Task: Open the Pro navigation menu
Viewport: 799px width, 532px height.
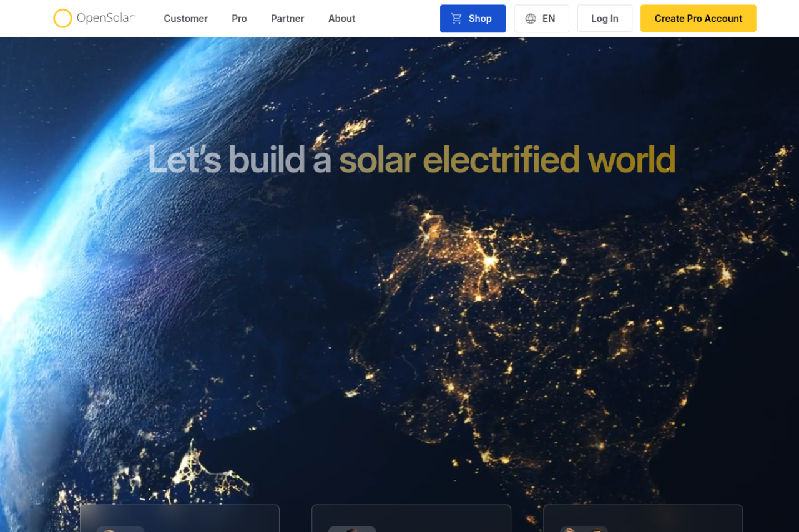Action: (239, 19)
